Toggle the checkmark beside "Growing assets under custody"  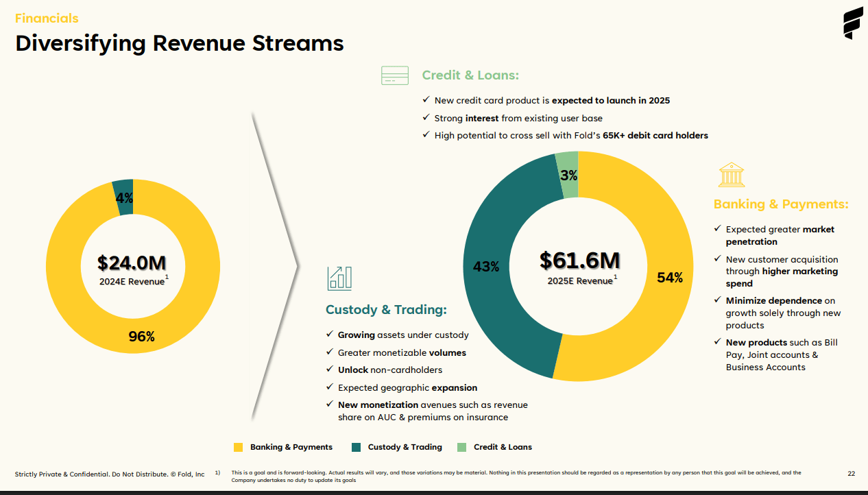click(x=329, y=335)
